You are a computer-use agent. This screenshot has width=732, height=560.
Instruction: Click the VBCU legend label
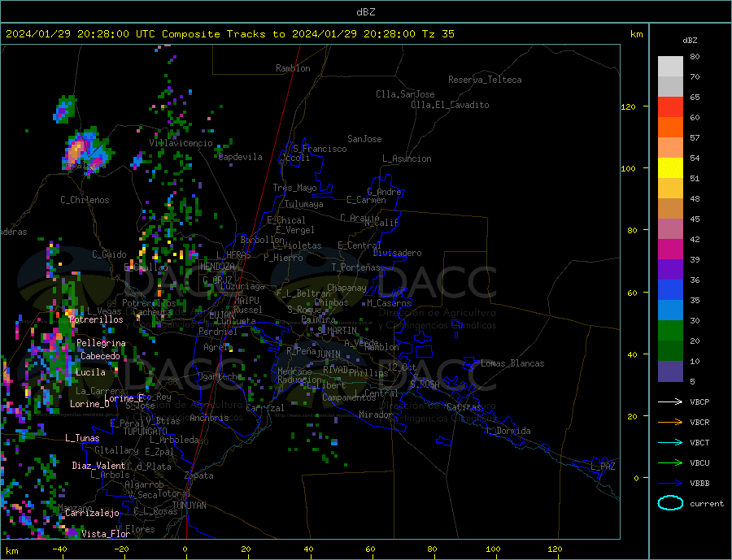(x=699, y=463)
